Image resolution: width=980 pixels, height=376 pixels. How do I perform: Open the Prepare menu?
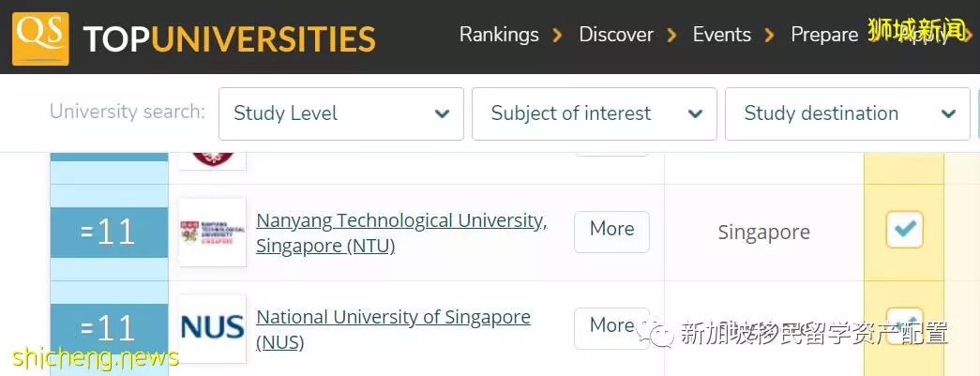pyautogui.click(x=824, y=35)
